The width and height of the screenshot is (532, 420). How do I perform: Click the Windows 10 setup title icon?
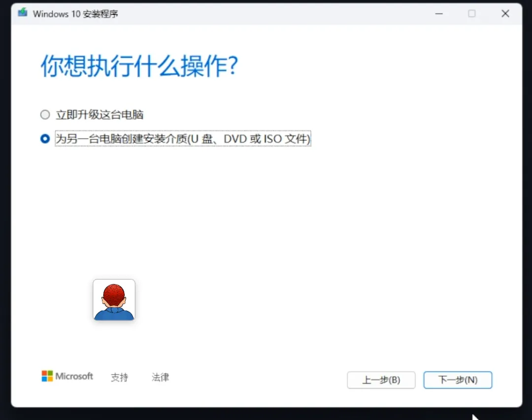tap(23, 13)
